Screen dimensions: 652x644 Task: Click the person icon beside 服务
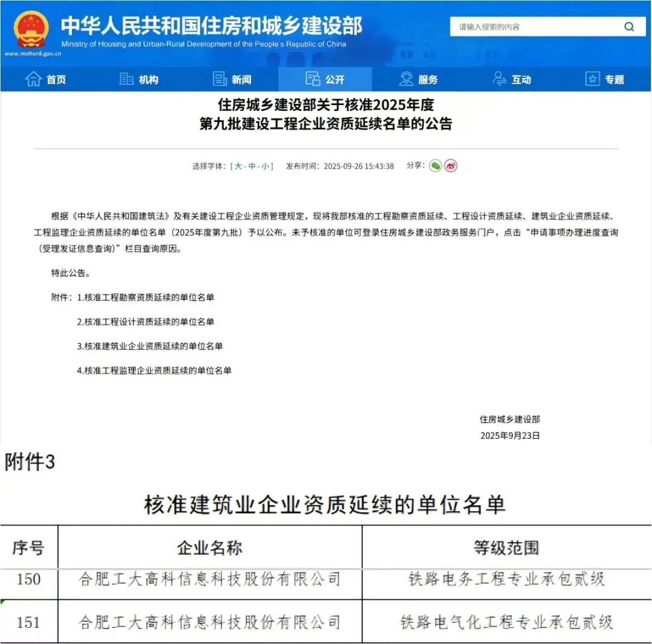[406, 78]
